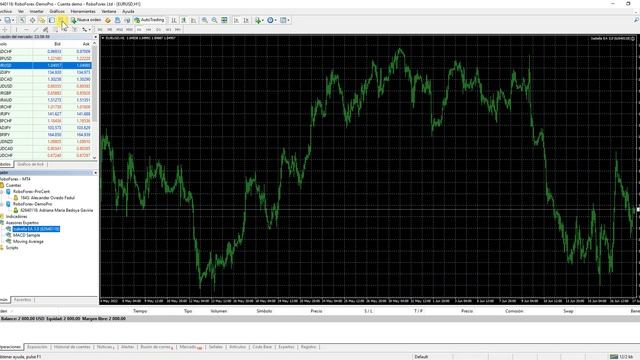Open the Historial de cuentas tab
640x360 pixels.
(72, 347)
